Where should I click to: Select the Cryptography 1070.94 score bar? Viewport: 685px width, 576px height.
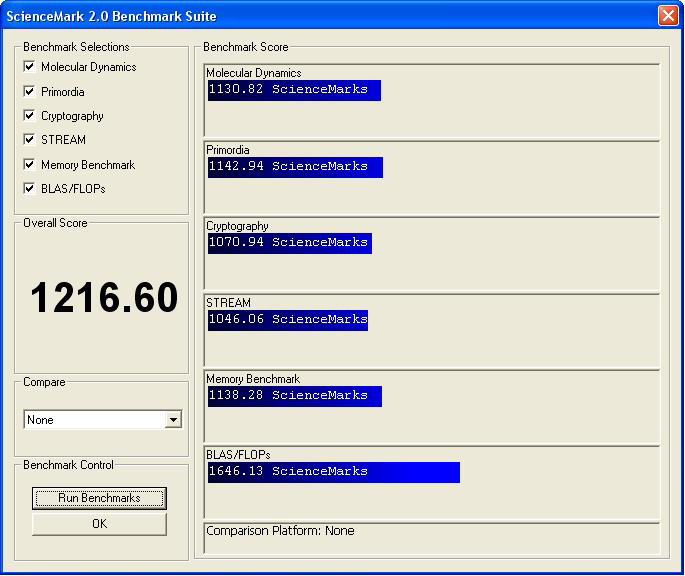pyautogui.click(x=290, y=243)
